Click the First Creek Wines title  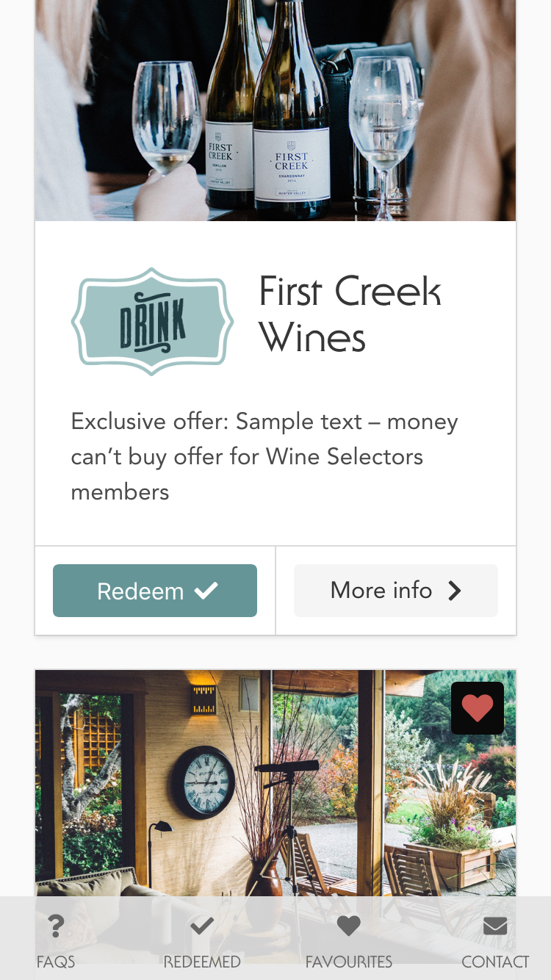click(x=350, y=314)
